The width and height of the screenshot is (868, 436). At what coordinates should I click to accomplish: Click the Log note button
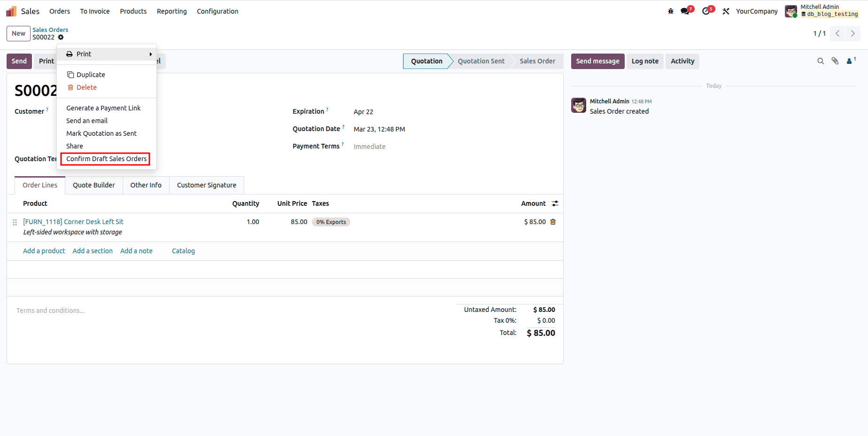click(644, 61)
